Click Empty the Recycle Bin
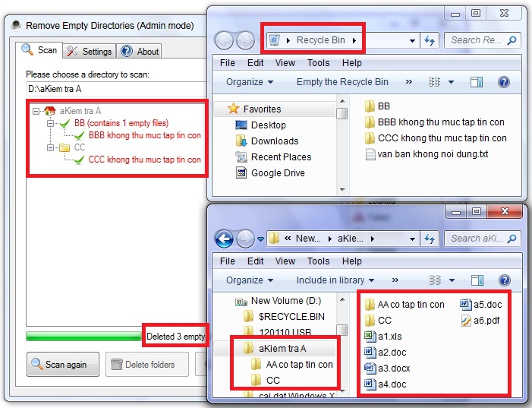This screenshot has width=532, height=408. coord(342,82)
